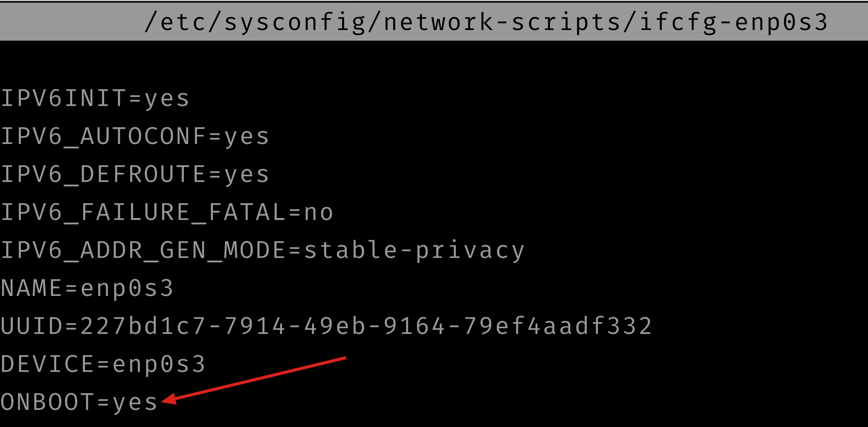Click the yes value of IPV6INIT
The image size is (868, 427).
[167, 100]
